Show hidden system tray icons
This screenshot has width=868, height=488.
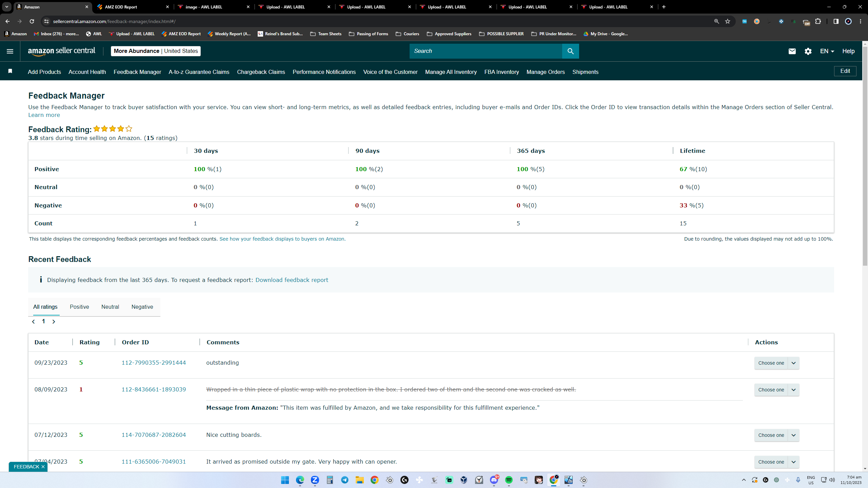coord(744,480)
